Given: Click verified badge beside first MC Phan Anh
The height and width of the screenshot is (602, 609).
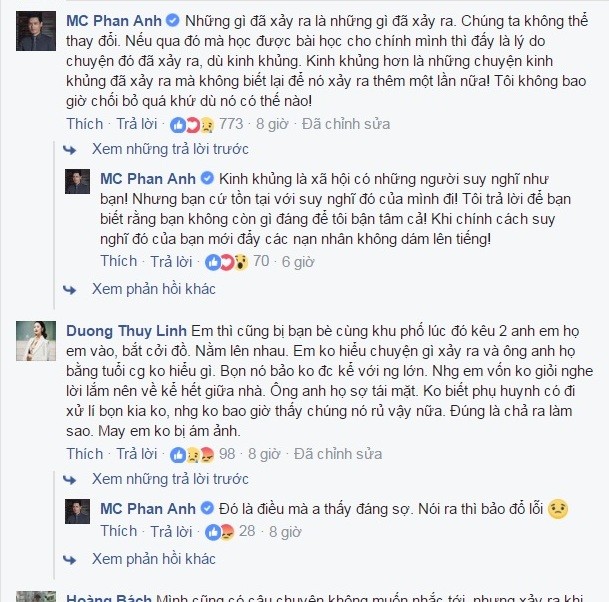Looking at the screenshot, I should pyautogui.click(x=173, y=20).
